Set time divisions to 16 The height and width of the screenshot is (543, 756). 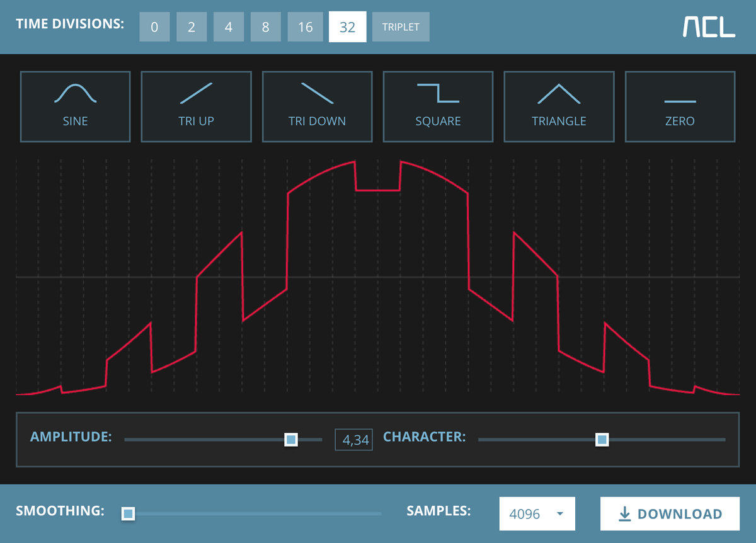(x=306, y=28)
